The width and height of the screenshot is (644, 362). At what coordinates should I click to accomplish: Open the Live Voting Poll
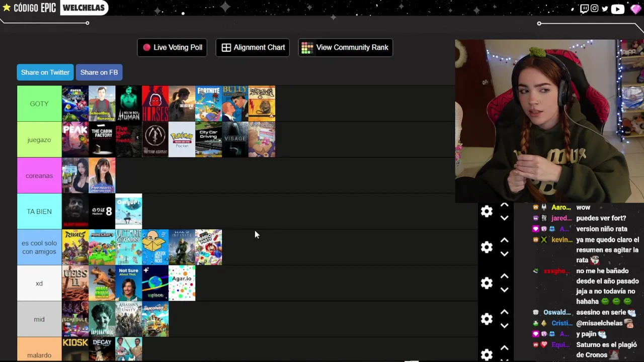coord(172,47)
